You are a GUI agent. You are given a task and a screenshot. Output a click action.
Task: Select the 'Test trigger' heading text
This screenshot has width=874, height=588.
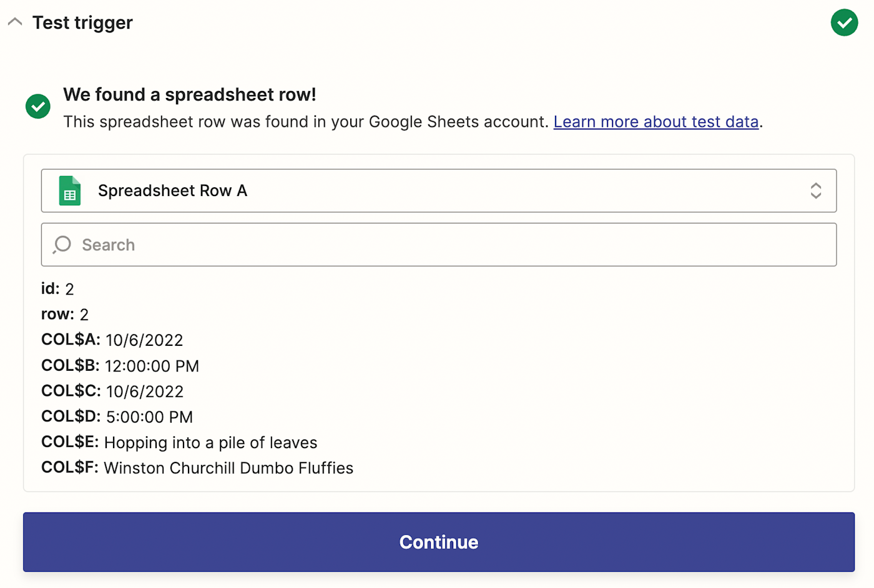click(82, 22)
